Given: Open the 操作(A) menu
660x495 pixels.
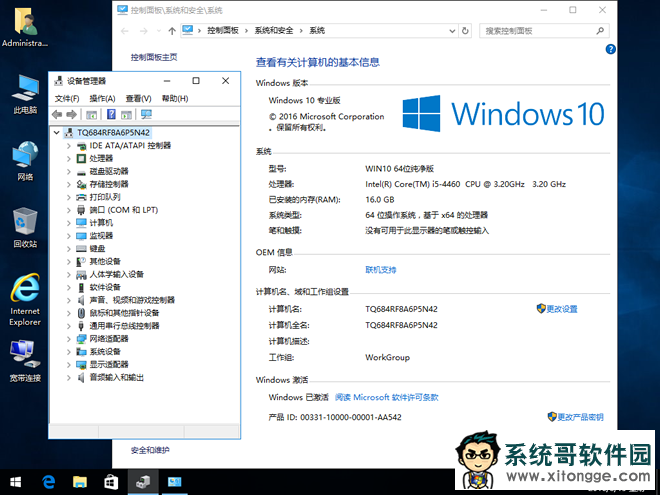Looking at the screenshot, I should [x=102, y=98].
